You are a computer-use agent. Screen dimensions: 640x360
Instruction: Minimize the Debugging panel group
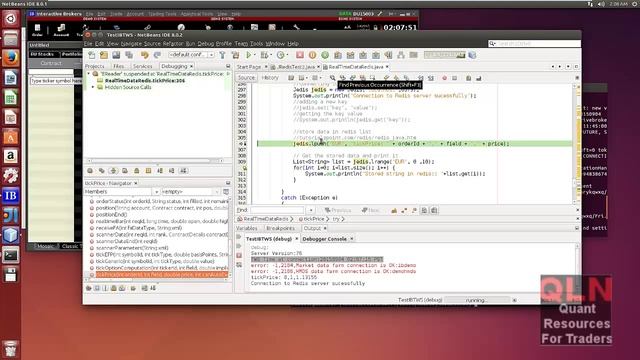pyautogui.click(x=228, y=66)
